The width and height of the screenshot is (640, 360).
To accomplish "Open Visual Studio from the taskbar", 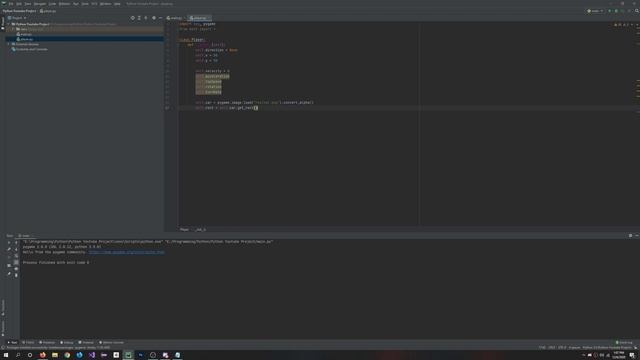I will 92,355.
